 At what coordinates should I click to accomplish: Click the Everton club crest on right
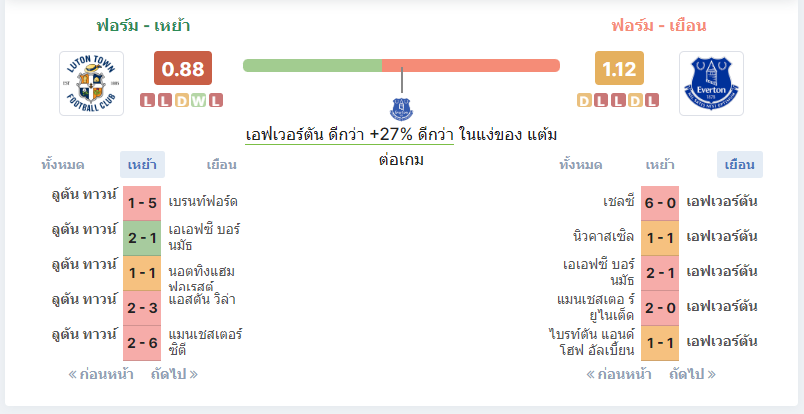[711, 83]
